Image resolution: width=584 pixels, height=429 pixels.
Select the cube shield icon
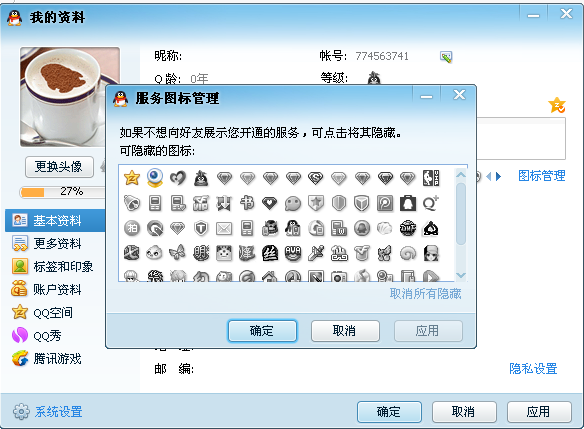[362, 203]
